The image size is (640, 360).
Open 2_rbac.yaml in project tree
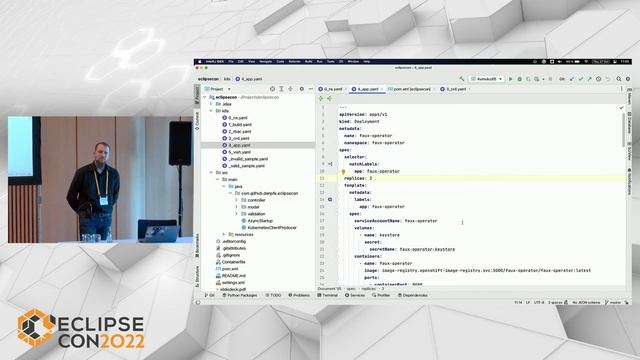coord(237,131)
